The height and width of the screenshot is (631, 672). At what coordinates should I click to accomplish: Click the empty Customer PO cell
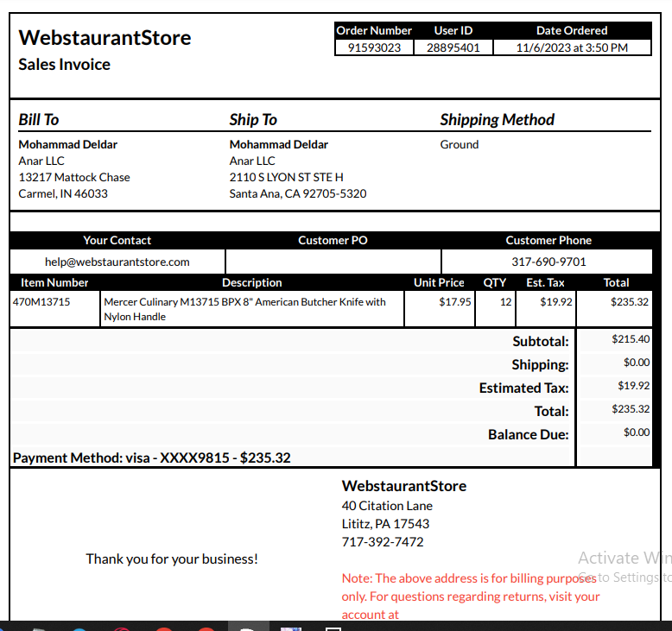coord(333,262)
